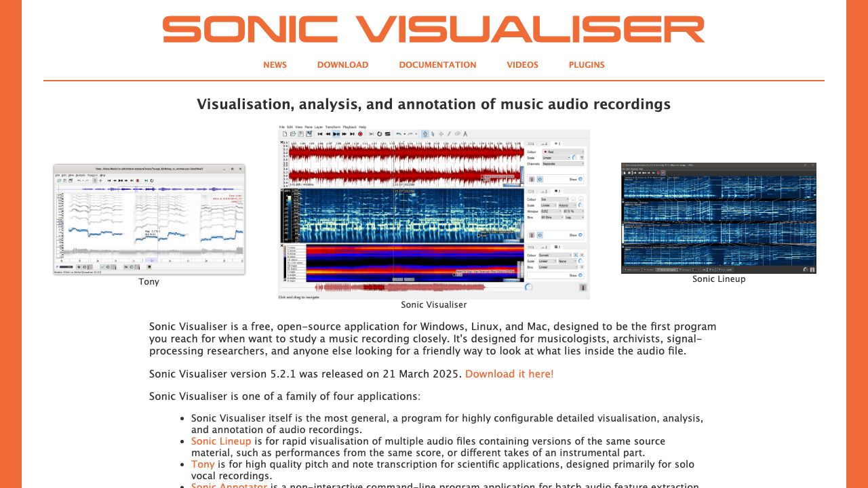Click the New file icon in Sonic Visualiser screenshot
This screenshot has width=868, height=488.
(285, 134)
